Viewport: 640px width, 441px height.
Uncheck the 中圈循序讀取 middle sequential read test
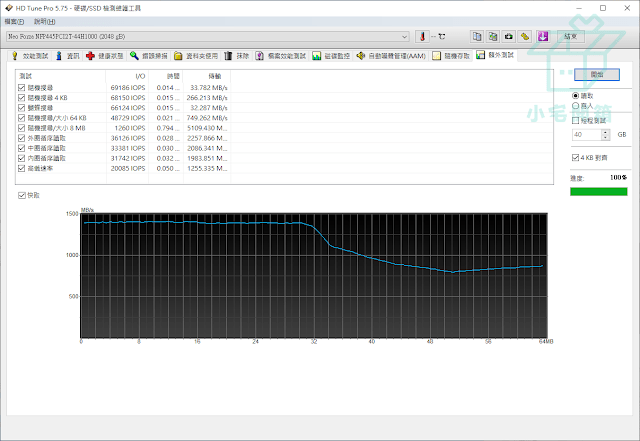[22, 148]
